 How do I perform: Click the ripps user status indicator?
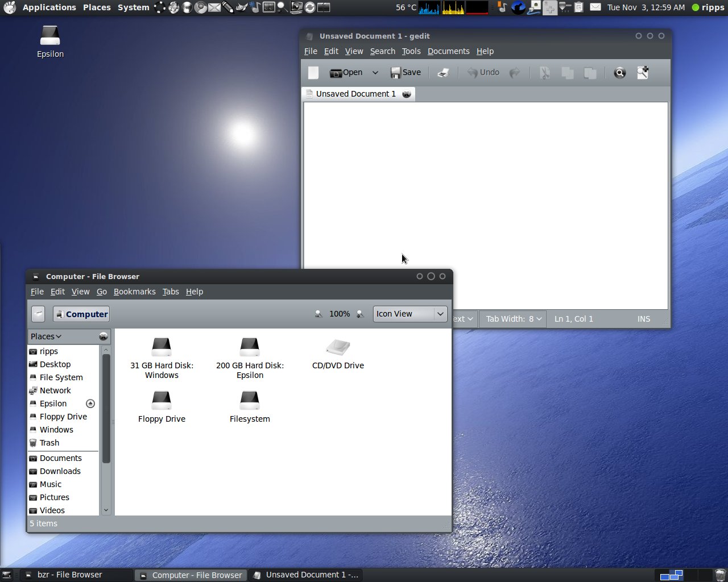coord(708,7)
